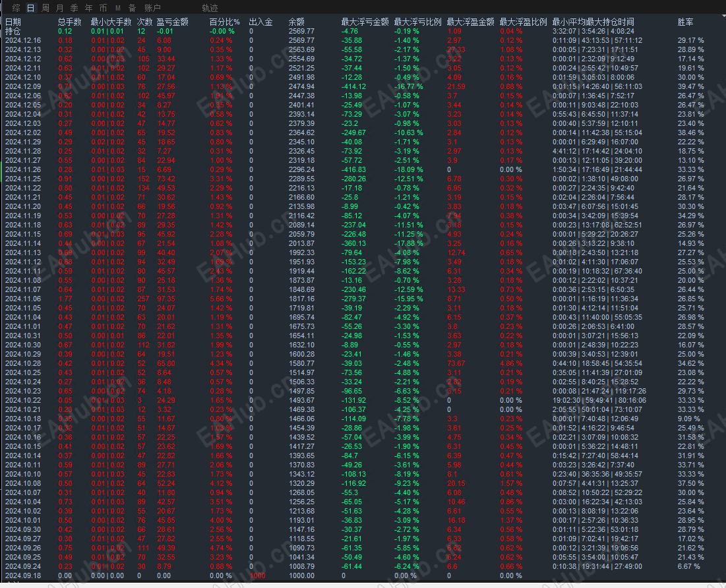Select the 周 weekly tab

pos(45,8)
